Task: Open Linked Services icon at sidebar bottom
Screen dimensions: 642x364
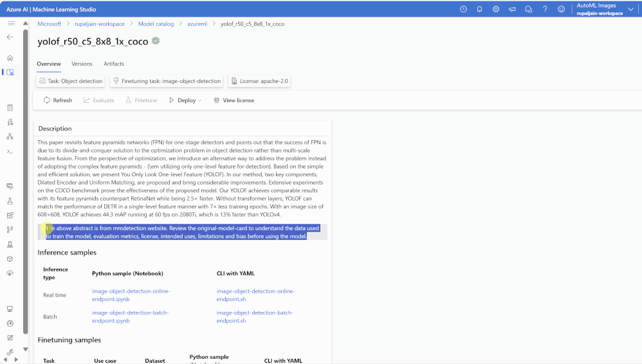Action: point(10,352)
